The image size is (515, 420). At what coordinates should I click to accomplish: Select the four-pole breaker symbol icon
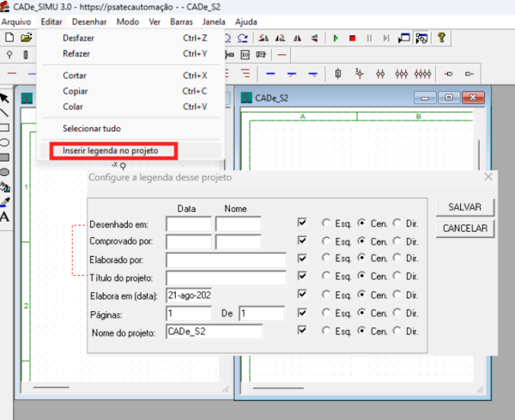(422, 74)
